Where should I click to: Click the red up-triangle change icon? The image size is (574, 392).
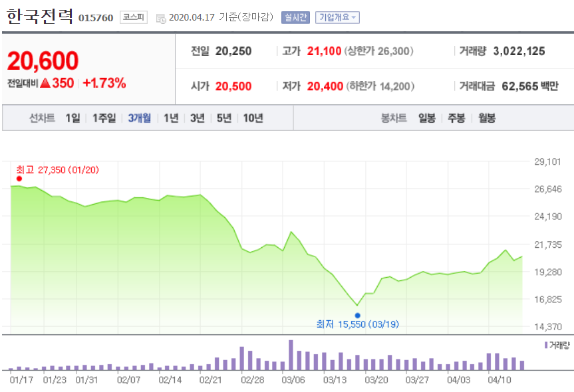[x=45, y=83]
